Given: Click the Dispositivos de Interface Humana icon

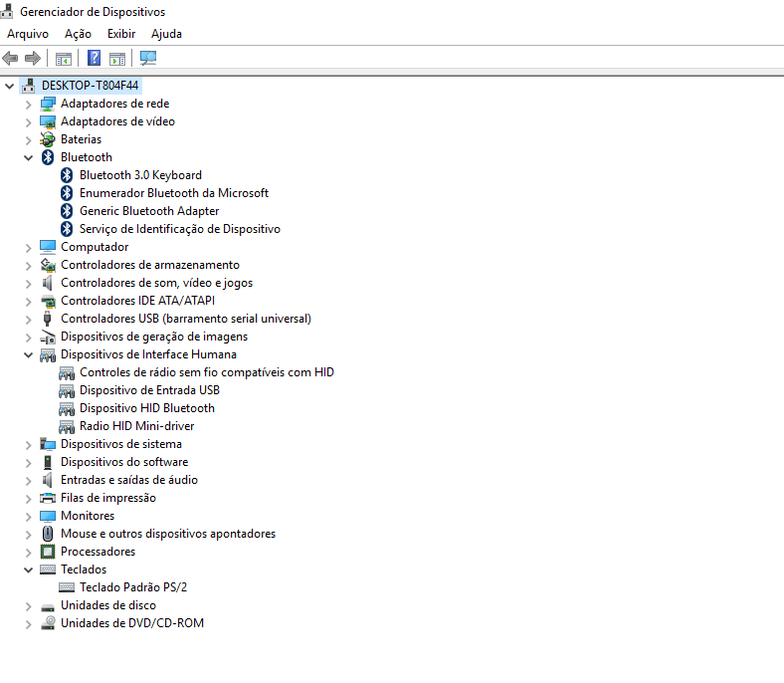Looking at the screenshot, I should coord(48,355).
